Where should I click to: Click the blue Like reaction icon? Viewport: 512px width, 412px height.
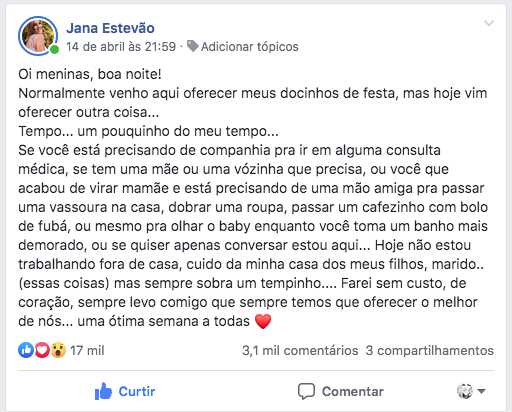[26, 350]
